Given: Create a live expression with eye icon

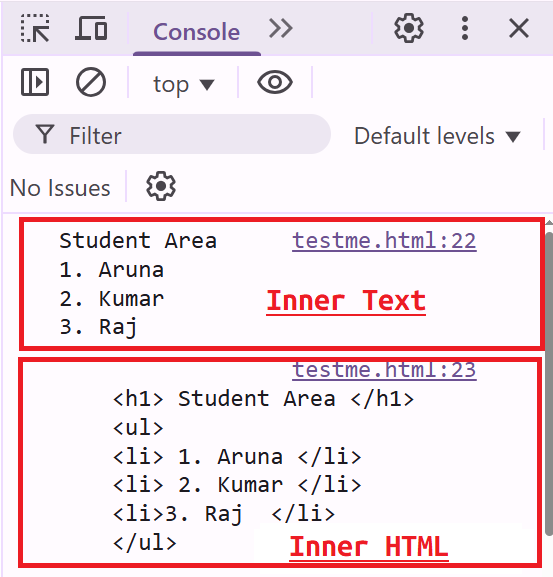Looking at the screenshot, I should (275, 82).
